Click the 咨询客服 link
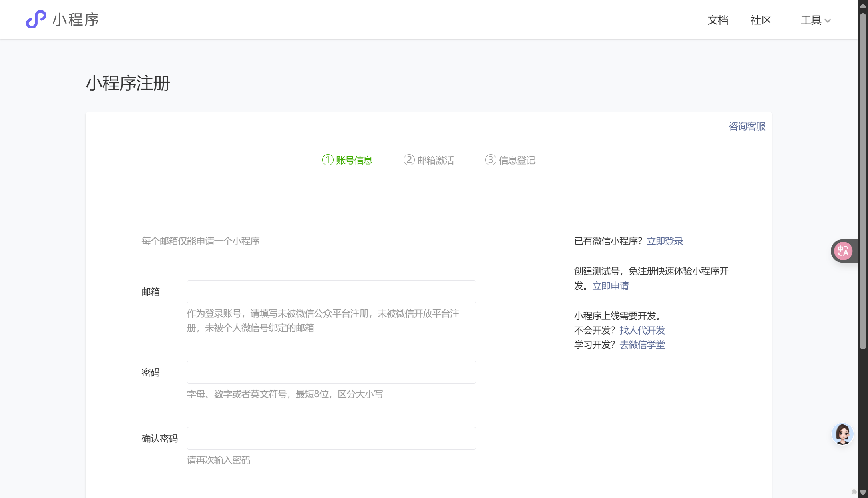Screen dimensions: 868x498 [x=747, y=126]
